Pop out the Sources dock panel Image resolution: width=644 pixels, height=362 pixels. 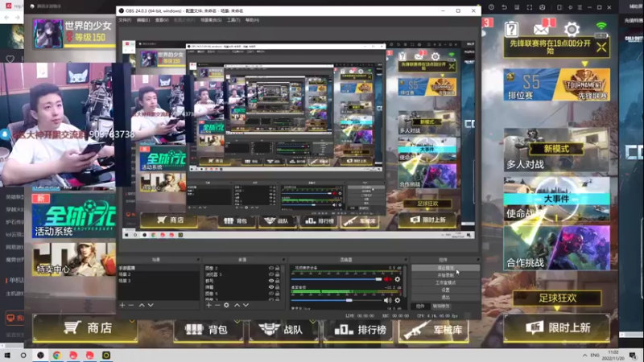283,260
